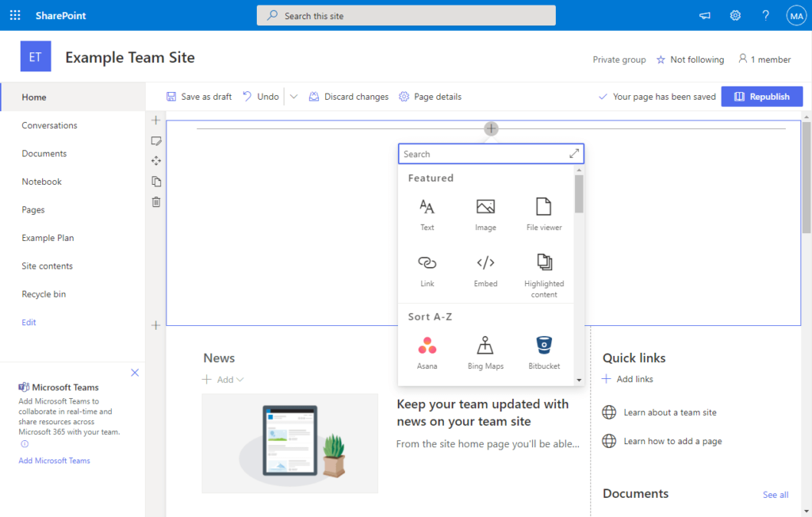
Task: Click Add links under Quick links
Action: pyautogui.click(x=628, y=379)
